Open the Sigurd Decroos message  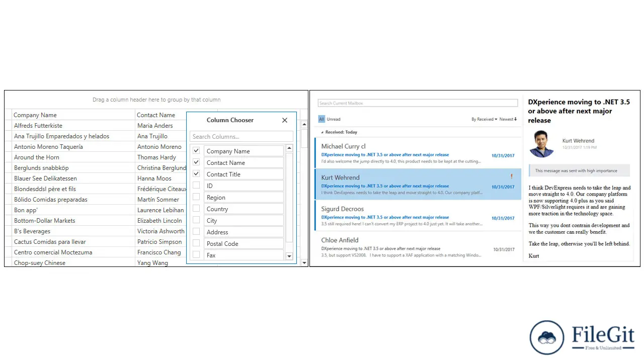(x=418, y=216)
